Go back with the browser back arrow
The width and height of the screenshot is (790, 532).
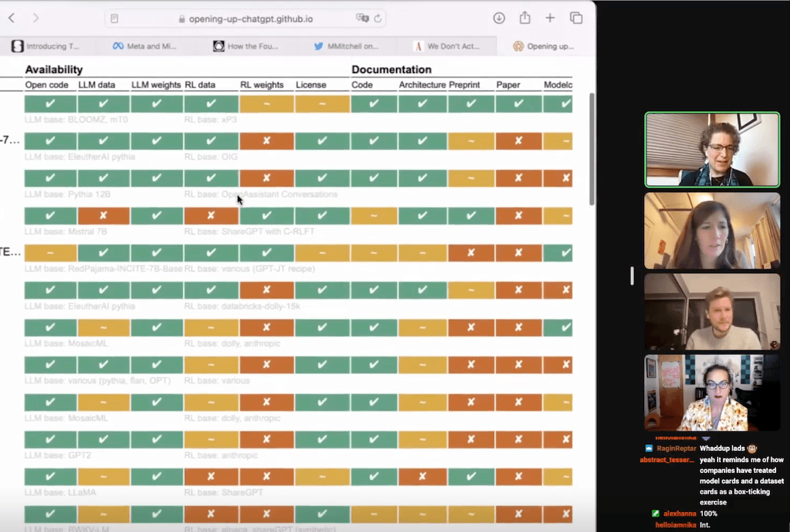click(x=11, y=18)
